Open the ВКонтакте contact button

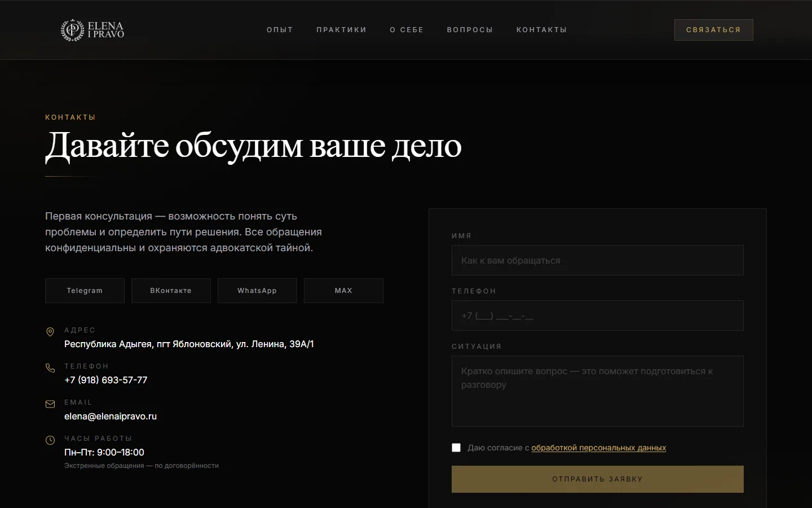[171, 291]
